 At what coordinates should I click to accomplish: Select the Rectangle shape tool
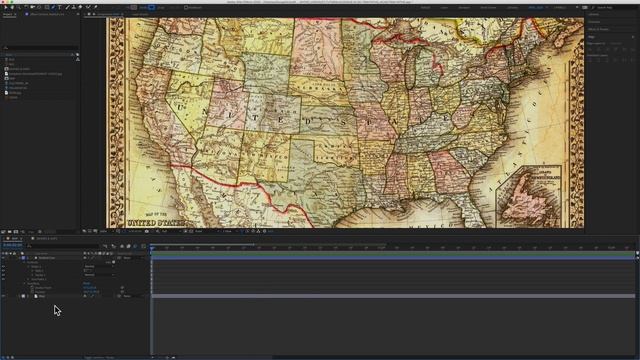click(47, 7)
